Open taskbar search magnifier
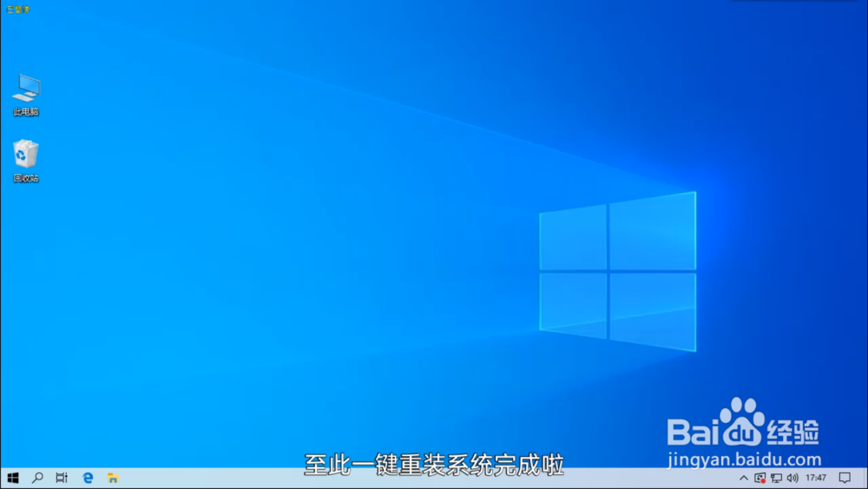 coord(37,478)
